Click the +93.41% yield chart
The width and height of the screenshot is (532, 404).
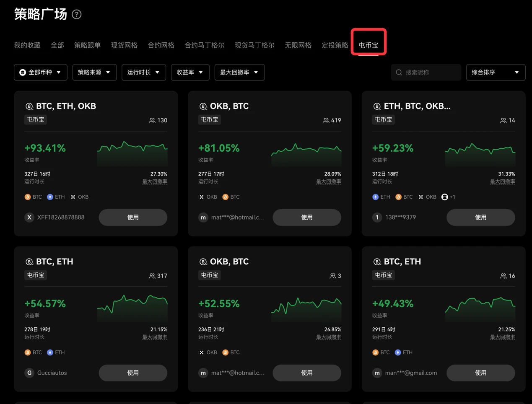point(132,154)
